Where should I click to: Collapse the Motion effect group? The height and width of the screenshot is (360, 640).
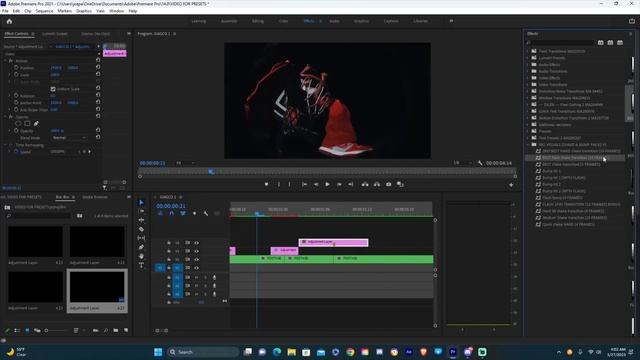pyautogui.click(x=6, y=60)
